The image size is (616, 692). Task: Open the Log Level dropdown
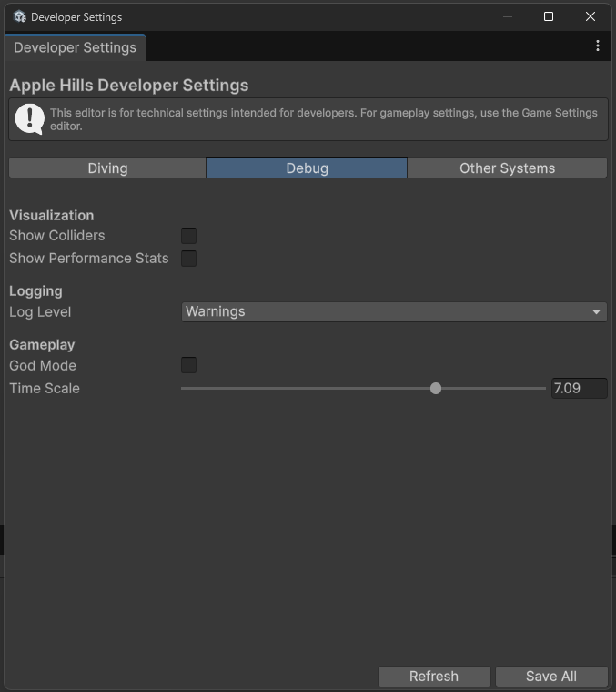[393, 311]
